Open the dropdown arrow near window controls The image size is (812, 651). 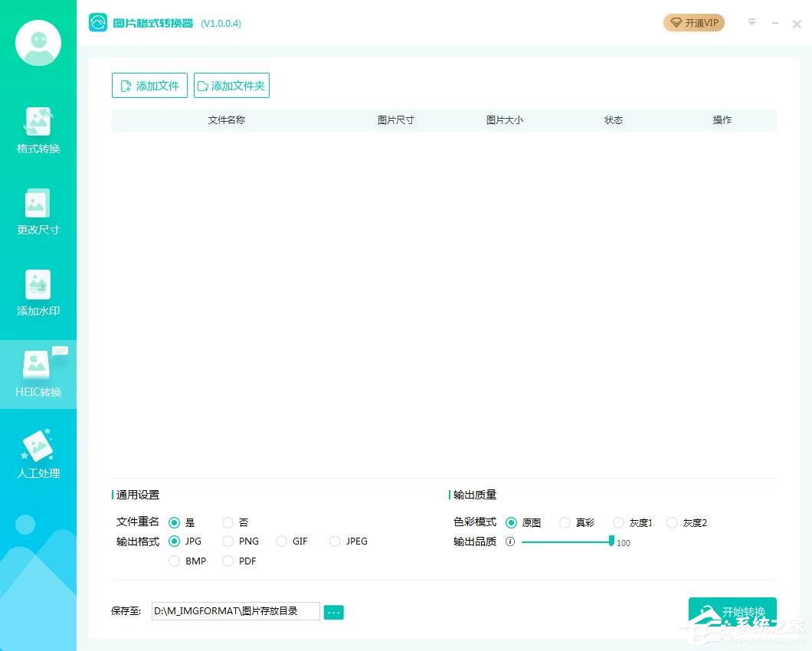751,23
